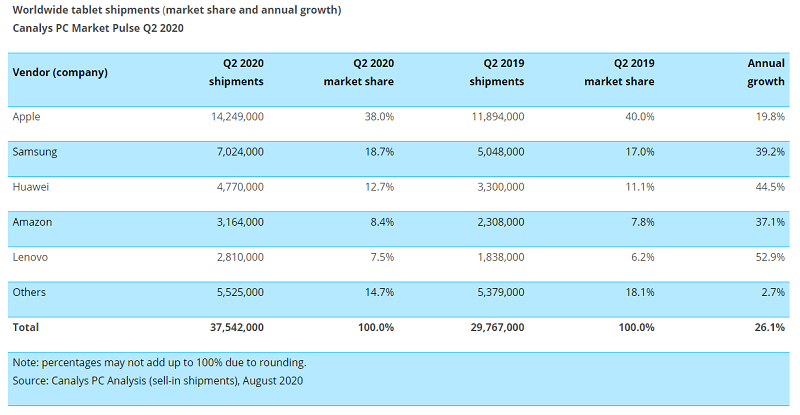This screenshot has height=415, width=800.
Task: Click the 'Annual growth' column header
Action: tap(766, 72)
